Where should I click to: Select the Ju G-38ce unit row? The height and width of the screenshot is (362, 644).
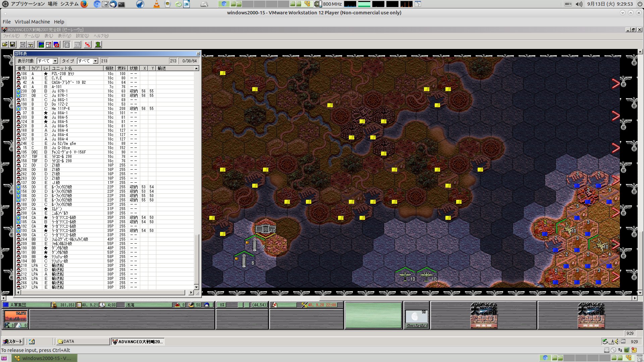(x=105, y=148)
